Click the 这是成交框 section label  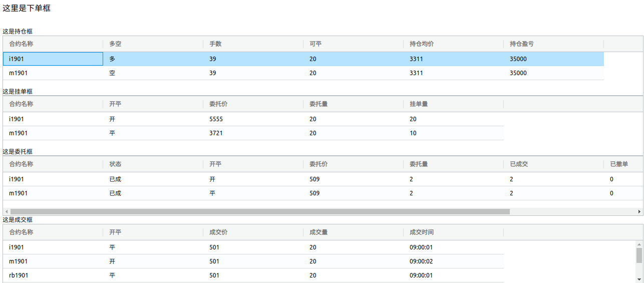pos(18,220)
